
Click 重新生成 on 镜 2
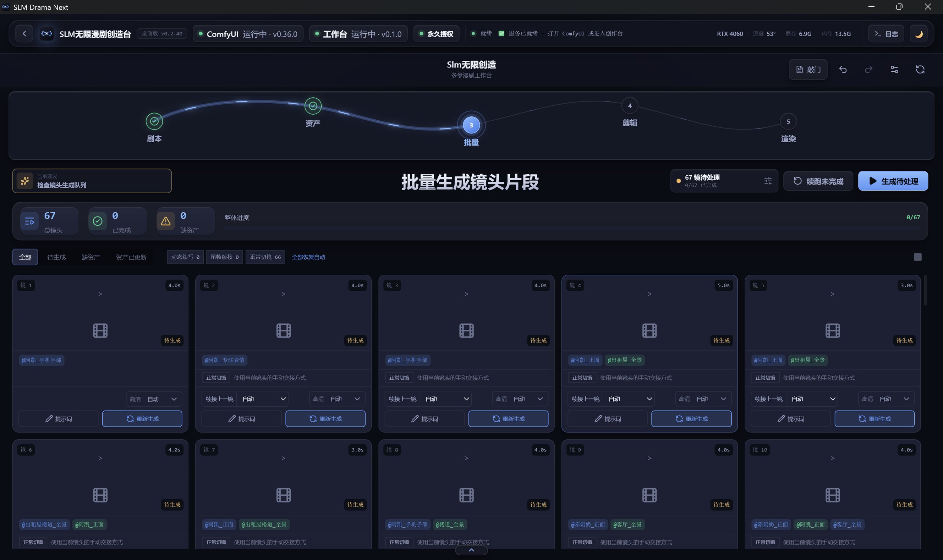[x=325, y=419]
